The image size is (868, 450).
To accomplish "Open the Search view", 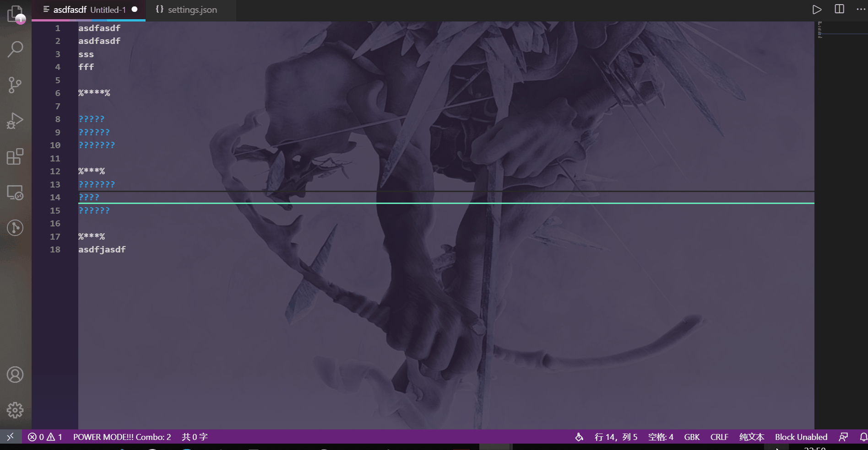I will click(15, 49).
